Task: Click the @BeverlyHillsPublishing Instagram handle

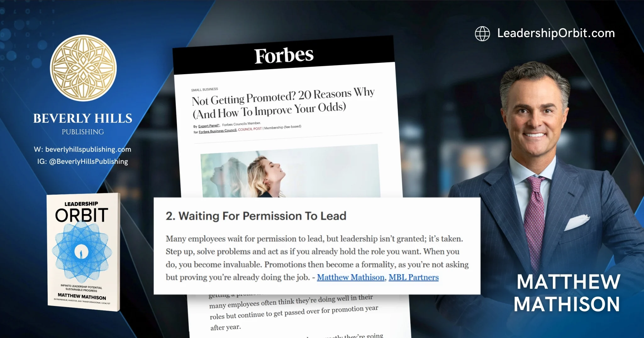Action: 88,162
